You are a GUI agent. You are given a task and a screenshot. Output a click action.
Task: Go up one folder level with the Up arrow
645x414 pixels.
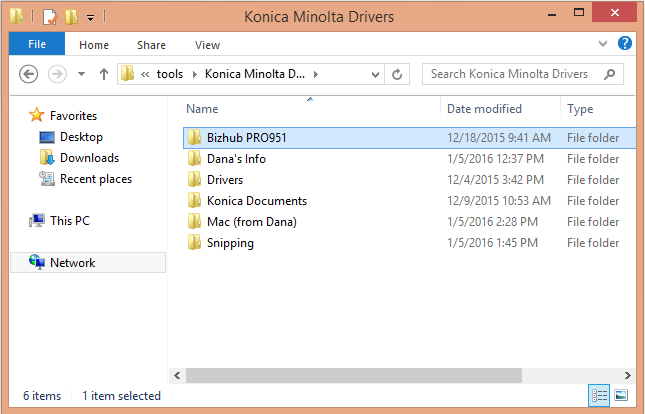(x=104, y=74)
